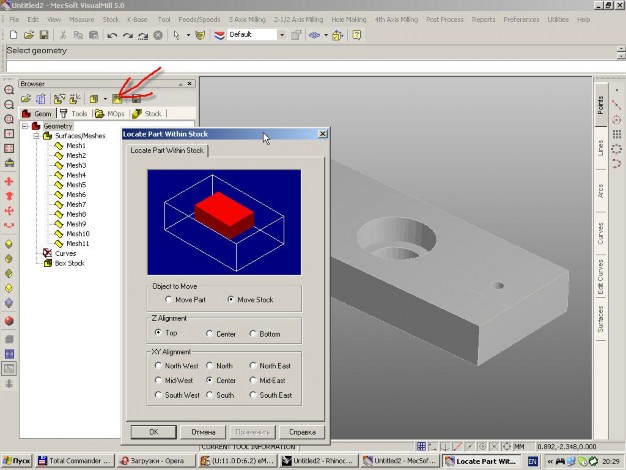Open the Post Process menu
Screen dimensions: 626x470
point(444,20)
